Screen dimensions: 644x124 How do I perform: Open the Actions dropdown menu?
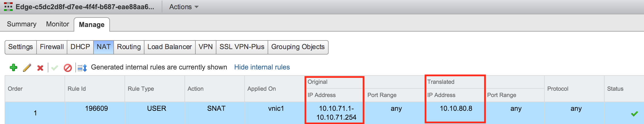[184, 7]
